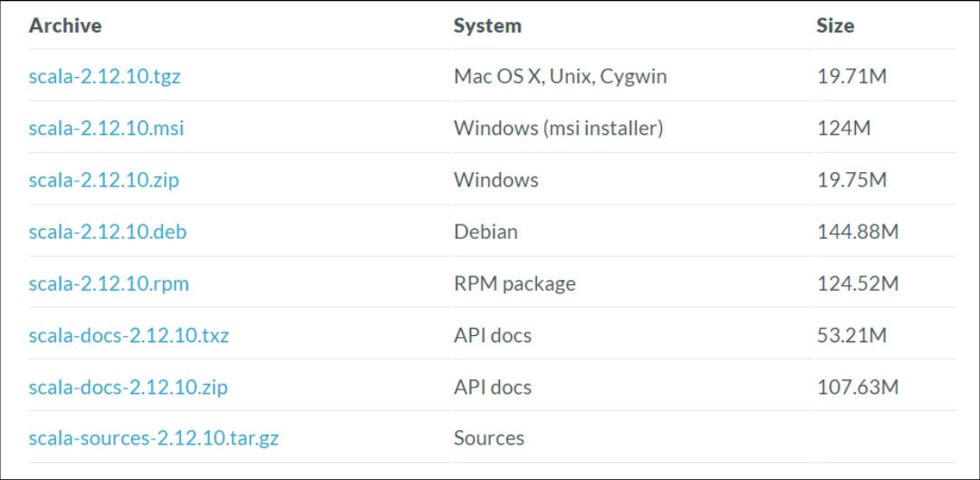The width and height of the screenshot is (980, 480).
Task: Click the Size column header
Action: click(835, 25)
